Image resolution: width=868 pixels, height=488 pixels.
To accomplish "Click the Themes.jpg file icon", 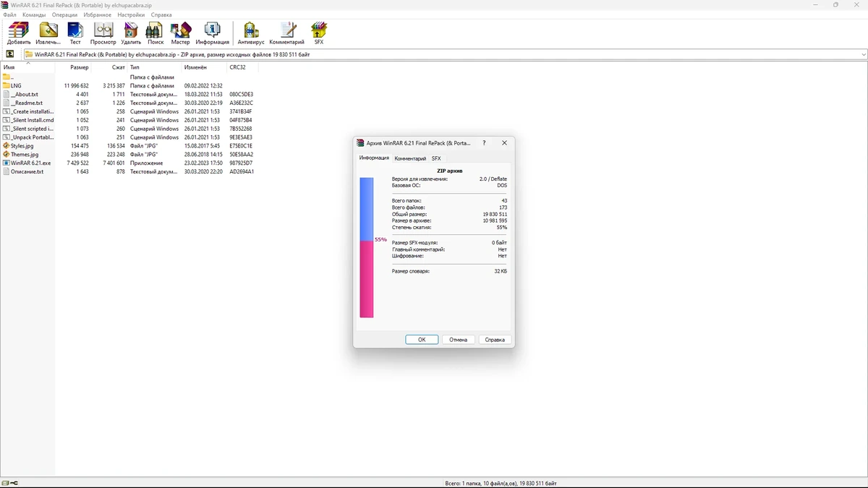I will click(x=7, y=155).
